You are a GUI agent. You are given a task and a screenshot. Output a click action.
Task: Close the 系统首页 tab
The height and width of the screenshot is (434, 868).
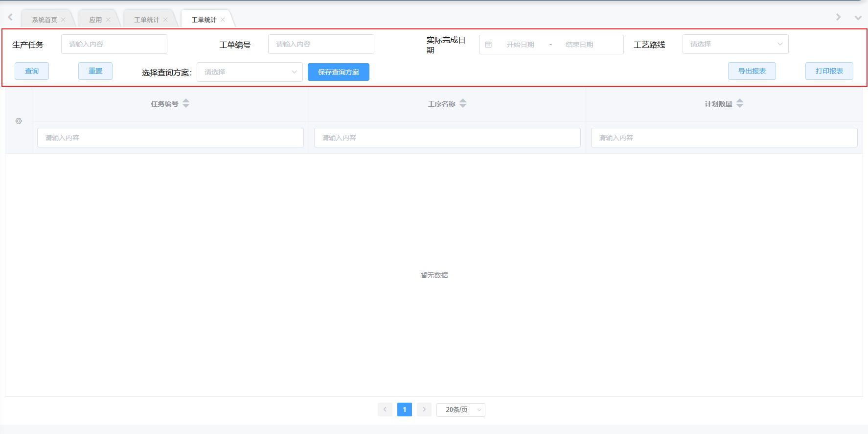coord(63,20)
